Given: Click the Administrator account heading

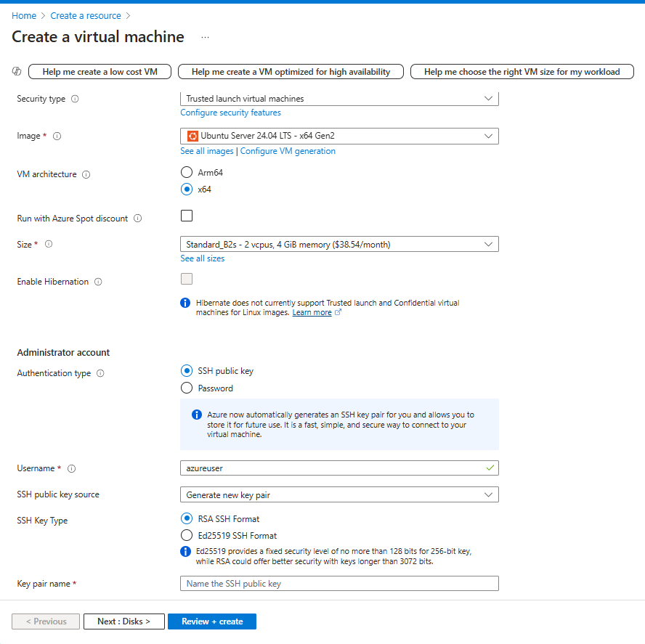Looking at the screenshot, I should point(63,352).
